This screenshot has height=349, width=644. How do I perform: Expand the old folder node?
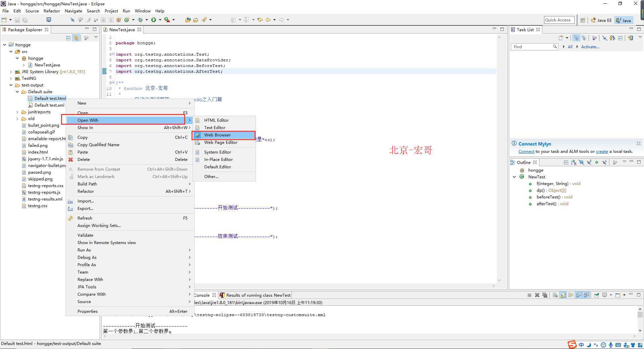[17, 118]
